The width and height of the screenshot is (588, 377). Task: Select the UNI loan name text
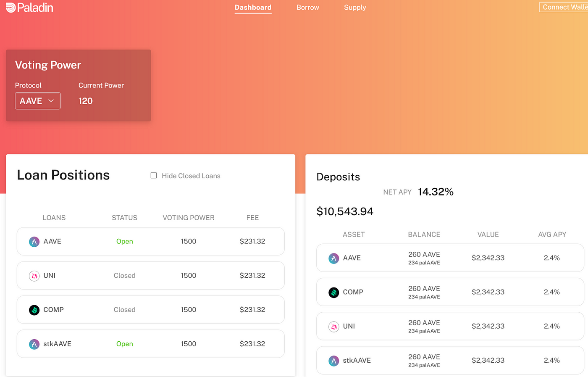click(x=50, y=275)
